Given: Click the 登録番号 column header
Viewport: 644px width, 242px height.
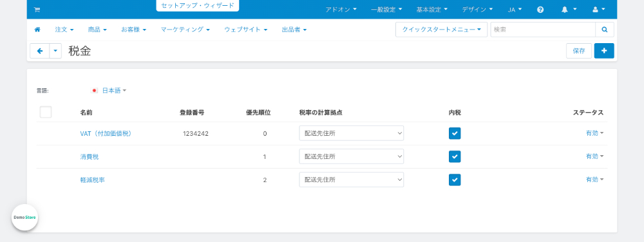Looking at the screenshot, I should pos(192,113).
